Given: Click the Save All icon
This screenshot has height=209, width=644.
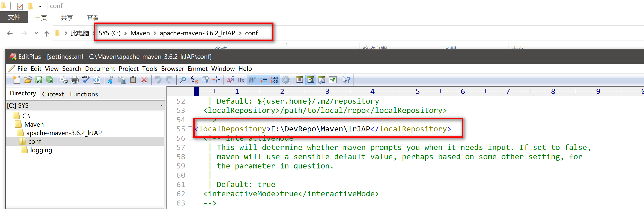Looking at the screenshot, I should click(50, 80).
